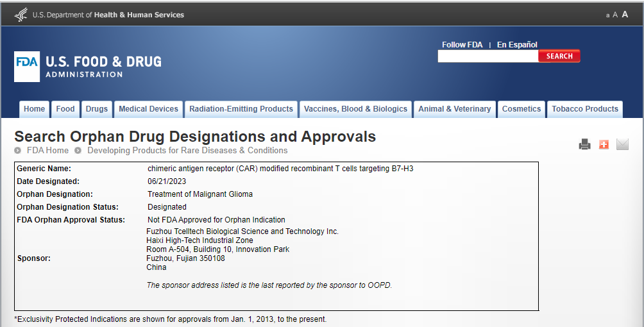644x327 pixels.
Task: Click inside the search text field
Action: coord(487,56)
